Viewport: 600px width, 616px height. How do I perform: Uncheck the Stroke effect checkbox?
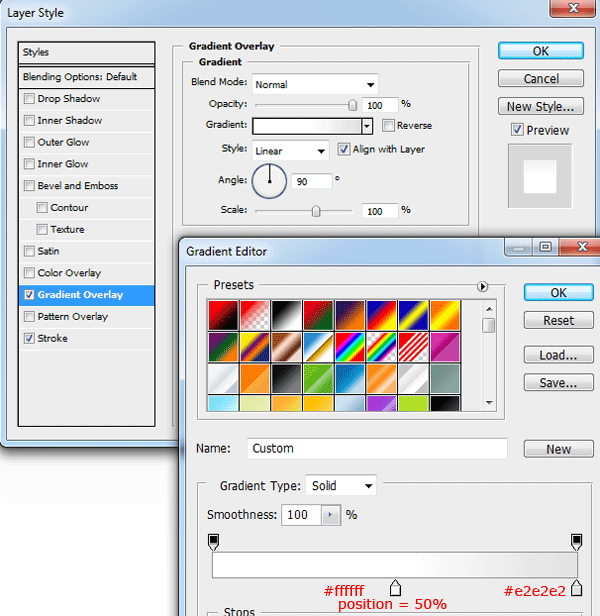tap(29, 338)
